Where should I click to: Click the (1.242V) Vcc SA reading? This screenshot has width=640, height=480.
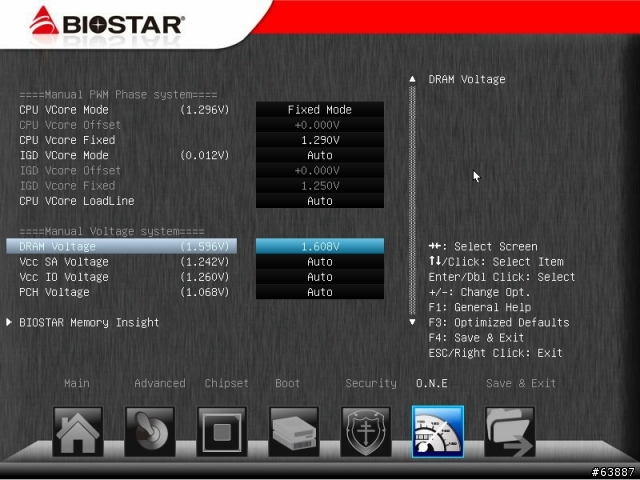click(x=204, y=262)
